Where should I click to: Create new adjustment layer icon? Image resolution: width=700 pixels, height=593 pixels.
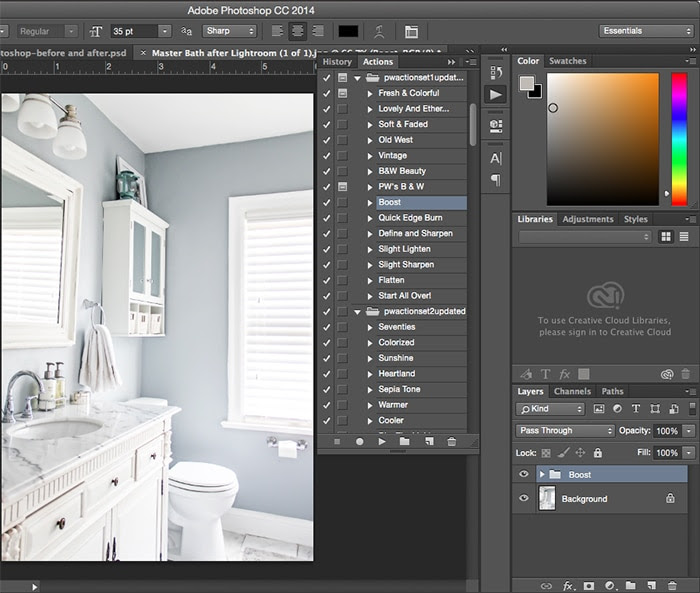click(x=609, y=585)
